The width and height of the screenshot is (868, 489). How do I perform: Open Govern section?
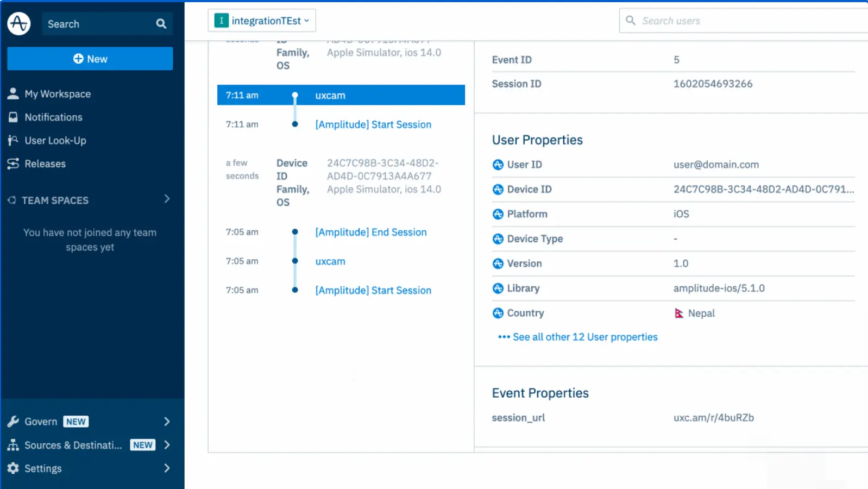pos(41,421)
